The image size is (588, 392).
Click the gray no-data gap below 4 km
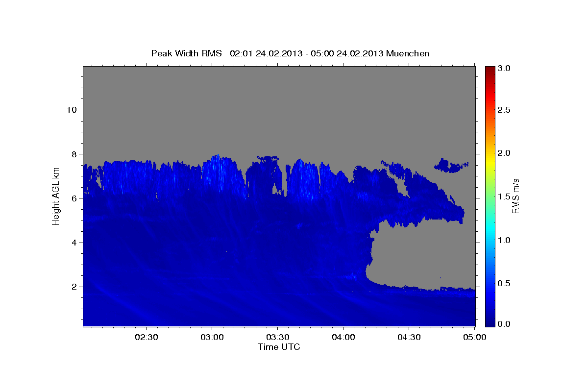(421, 255)
